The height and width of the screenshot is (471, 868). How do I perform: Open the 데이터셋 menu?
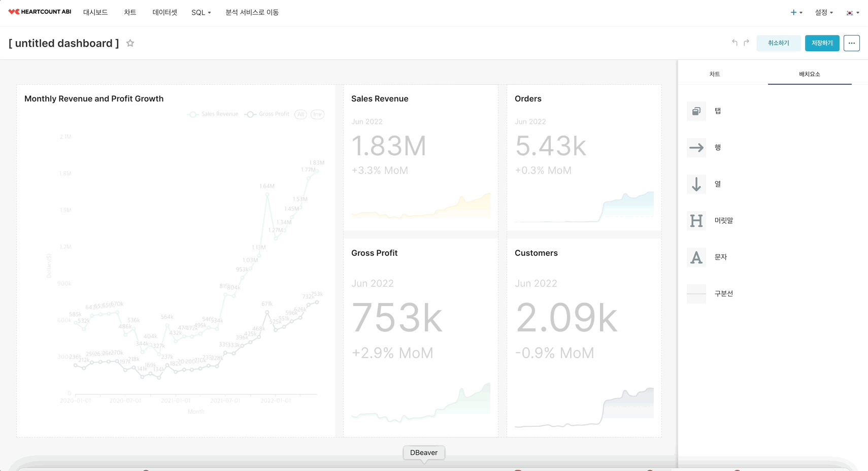pyautogui.click(x=164, y=12)
